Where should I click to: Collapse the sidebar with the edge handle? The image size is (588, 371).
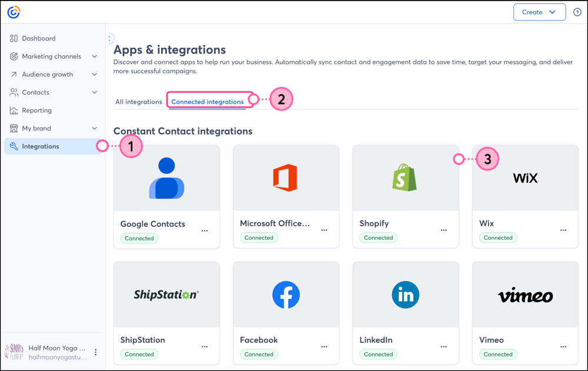point(110,38)
